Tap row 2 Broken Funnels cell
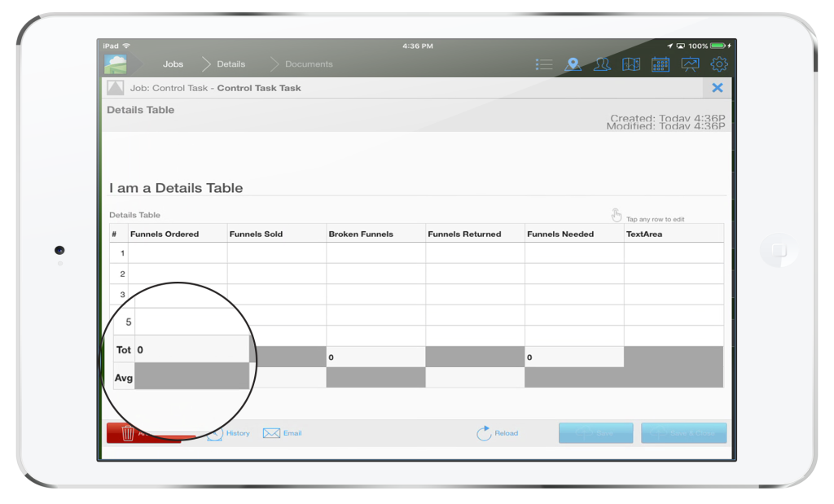This screenshot has width=834, height=504. 376,274
